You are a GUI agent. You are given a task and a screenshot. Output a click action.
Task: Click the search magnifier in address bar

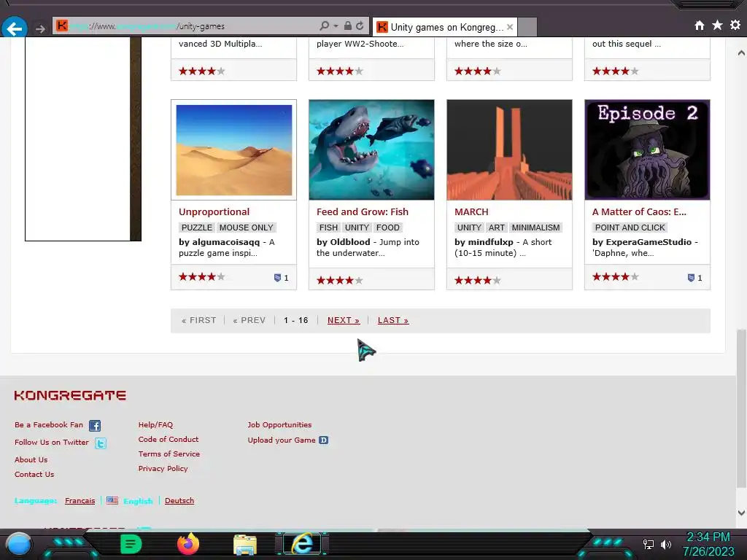(325, 26)
